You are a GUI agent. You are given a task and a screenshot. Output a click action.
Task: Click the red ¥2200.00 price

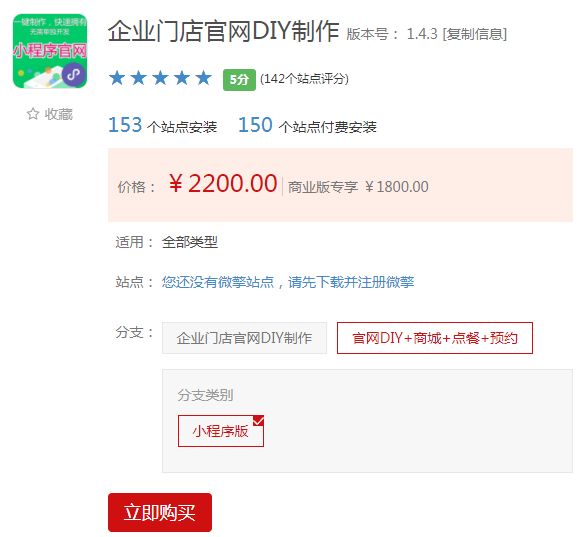click(223, 183)
